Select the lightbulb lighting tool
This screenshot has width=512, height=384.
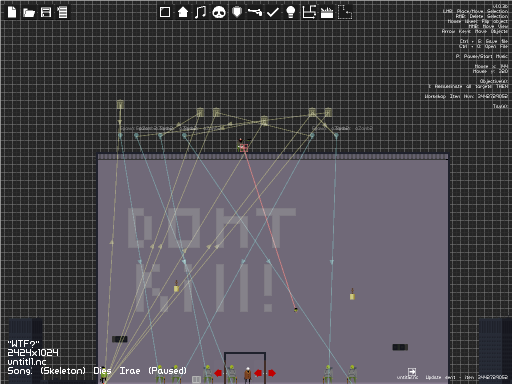pos(291,12)
